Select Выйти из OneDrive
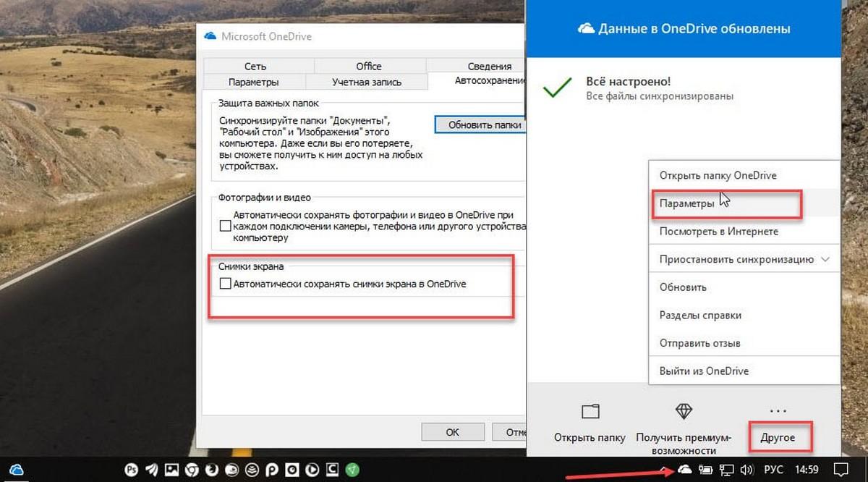The image size is (868, 482). 744,371
